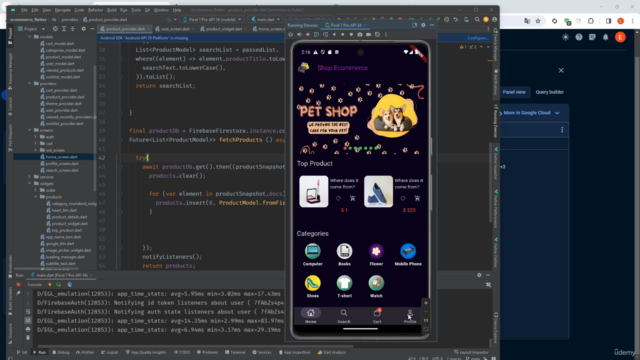
Task: Open the Tools menu
Action: pyautogui.click(x=136, y=10)
